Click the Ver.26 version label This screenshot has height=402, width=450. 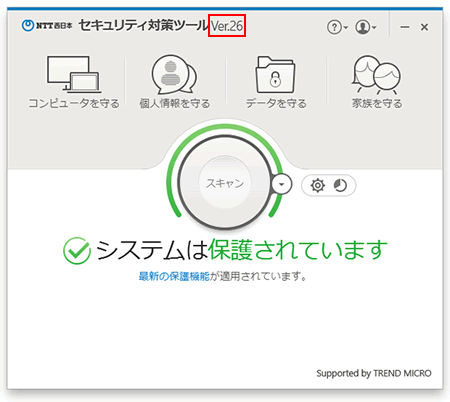(x=227, y=26)
